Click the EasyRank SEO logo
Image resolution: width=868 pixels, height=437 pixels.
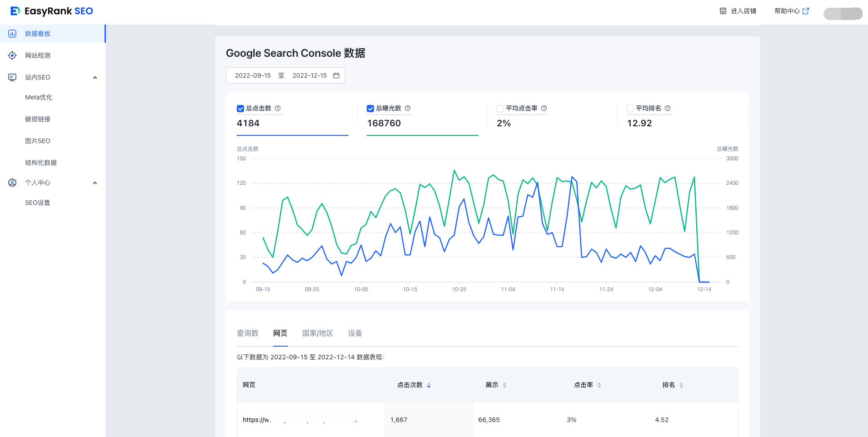point(51,11)
